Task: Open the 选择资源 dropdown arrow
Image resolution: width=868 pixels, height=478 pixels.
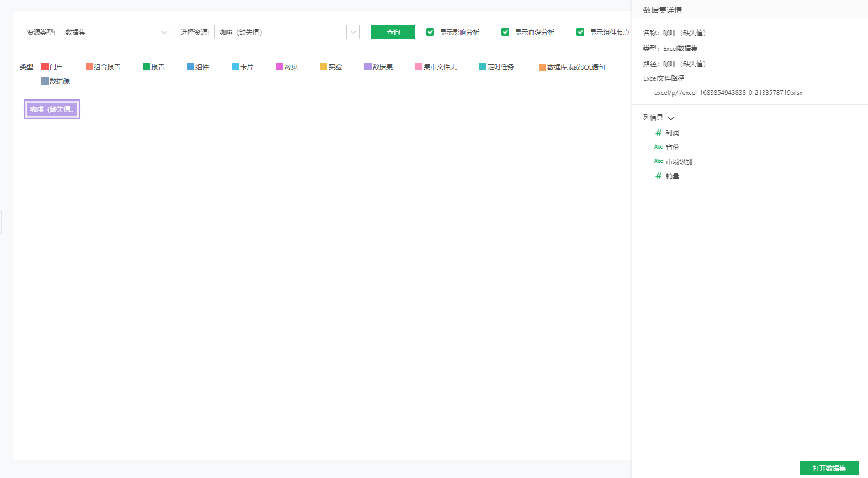Action: pos(353,32)
